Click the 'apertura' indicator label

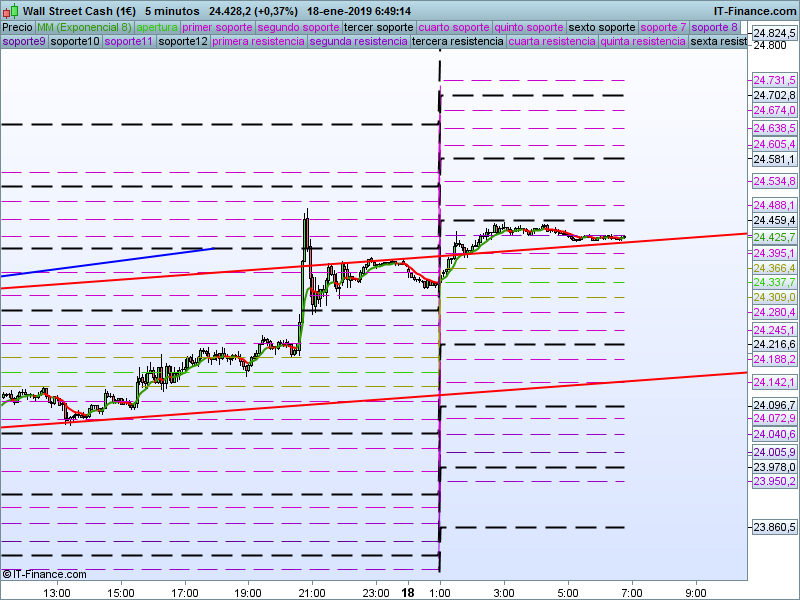coord(157,28)
